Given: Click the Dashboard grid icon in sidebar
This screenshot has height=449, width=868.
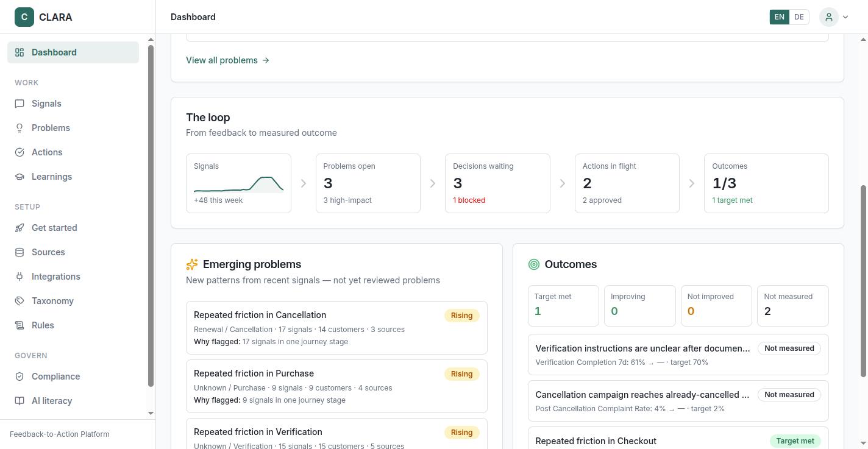Looking at the screenshot, I should (x=20, y=52).
